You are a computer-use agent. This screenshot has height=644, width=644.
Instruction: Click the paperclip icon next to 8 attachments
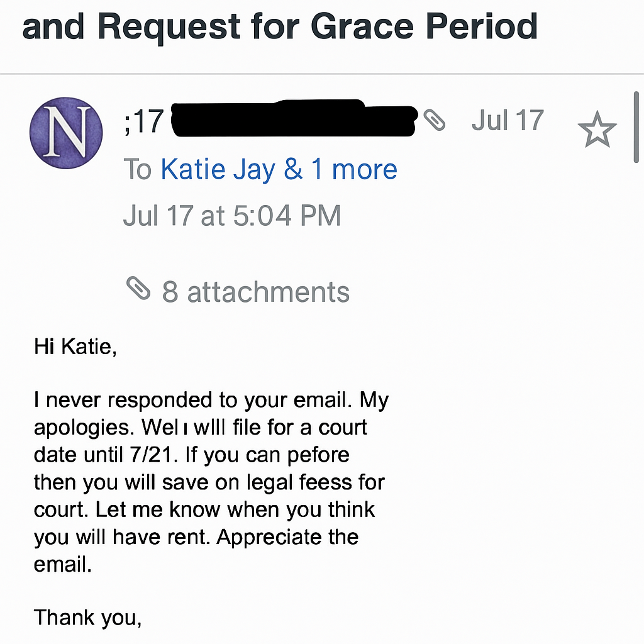point(139,289)
